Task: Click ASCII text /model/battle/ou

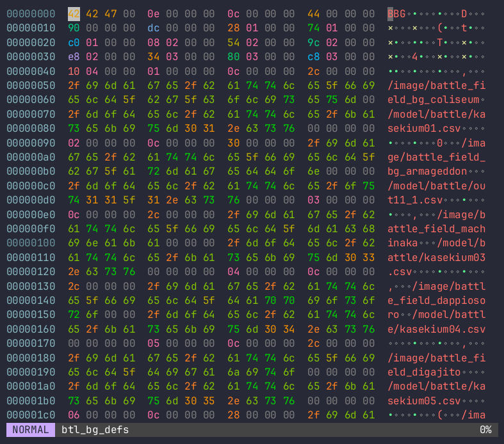Action: 437,186
